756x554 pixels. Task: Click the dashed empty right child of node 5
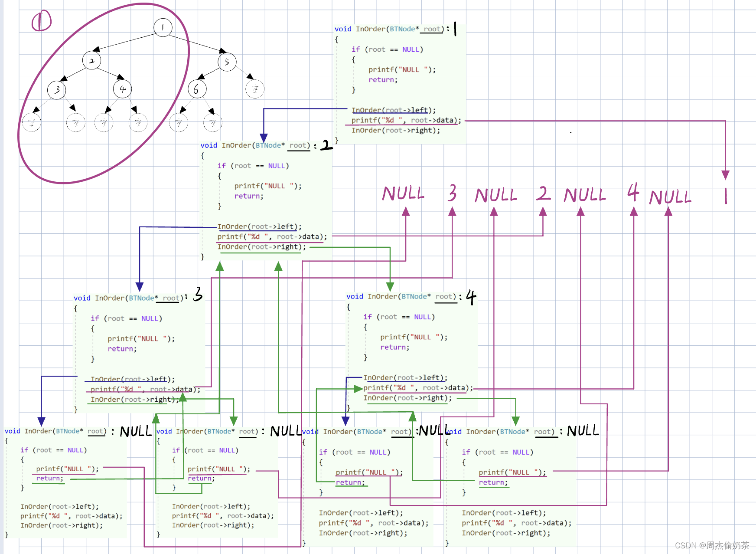point(255,89)
